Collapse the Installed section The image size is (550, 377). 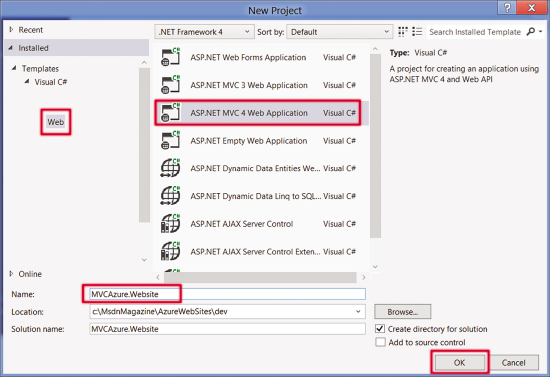[11, 48]
